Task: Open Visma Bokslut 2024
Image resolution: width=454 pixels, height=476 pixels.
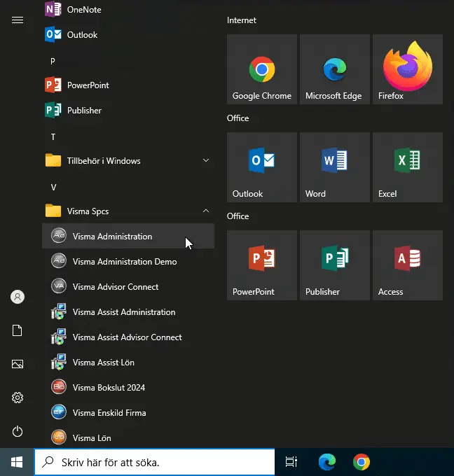Action: [x=128, y=387]
